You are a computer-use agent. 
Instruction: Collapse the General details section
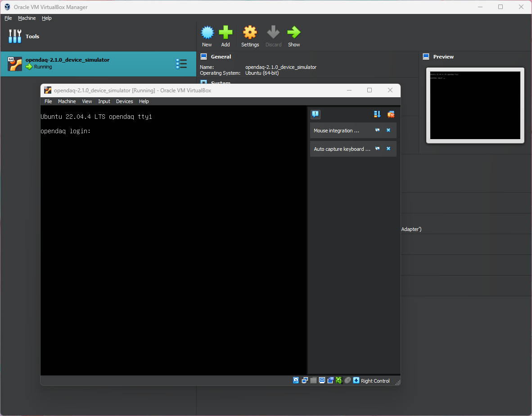[221, 57]
